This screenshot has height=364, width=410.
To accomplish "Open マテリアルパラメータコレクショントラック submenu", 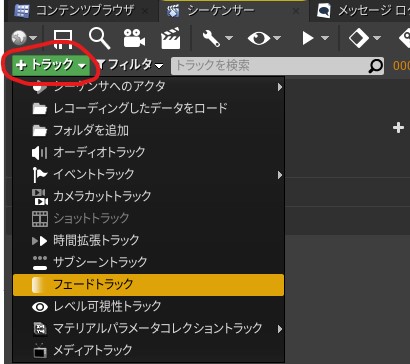I will click(148, 329).
